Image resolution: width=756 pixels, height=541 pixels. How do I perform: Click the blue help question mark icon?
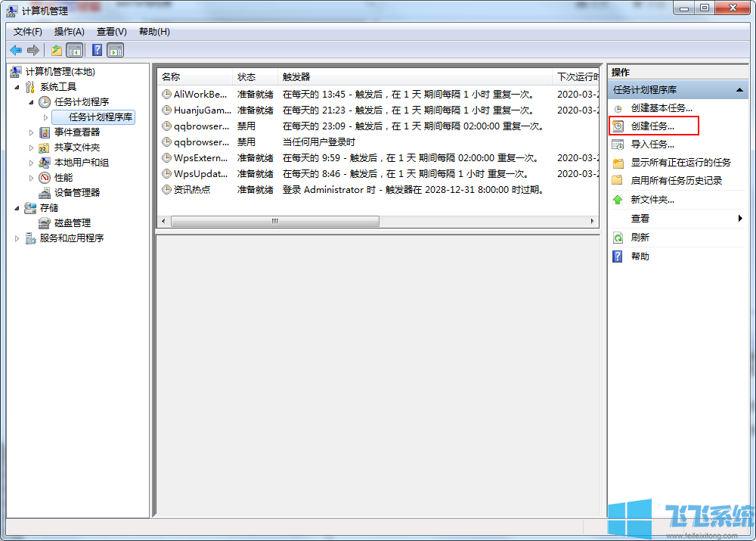96,50
